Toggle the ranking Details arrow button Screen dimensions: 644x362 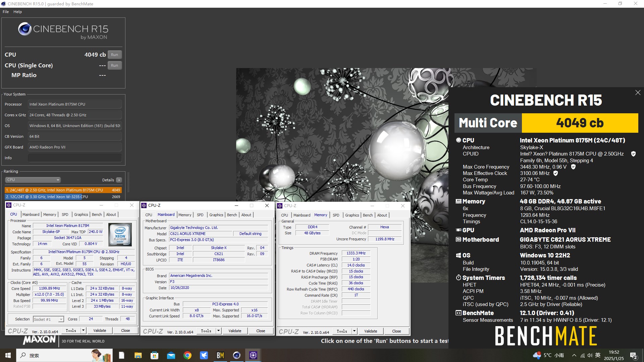119,180
